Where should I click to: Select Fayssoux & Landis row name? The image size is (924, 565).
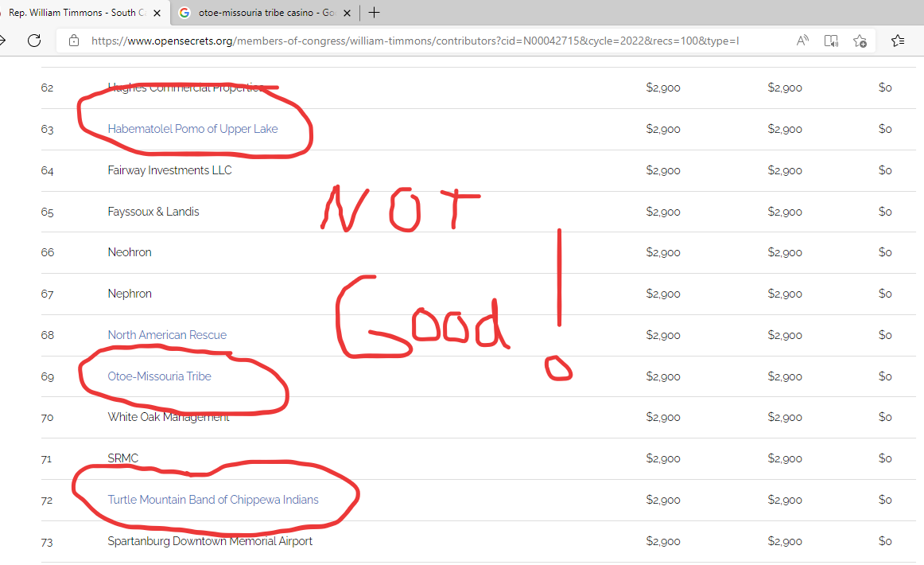[153, 212]
